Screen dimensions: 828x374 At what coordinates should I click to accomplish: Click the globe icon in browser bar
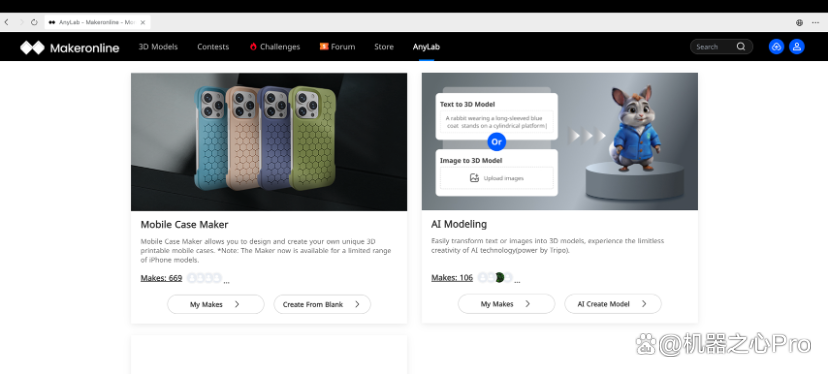[x=799, y=23]
